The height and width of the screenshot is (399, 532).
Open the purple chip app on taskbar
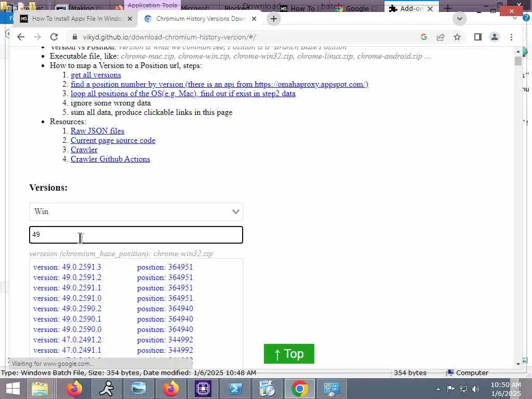[x=203, y=389]
